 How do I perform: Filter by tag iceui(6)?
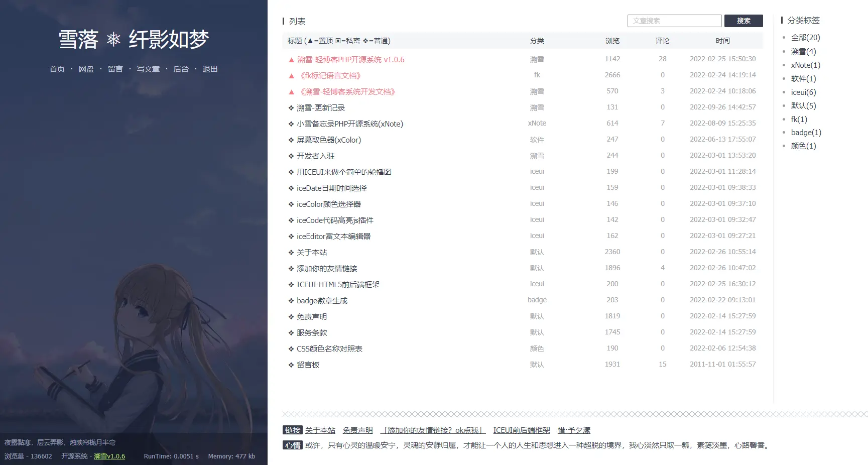click(x=803, y=92)
